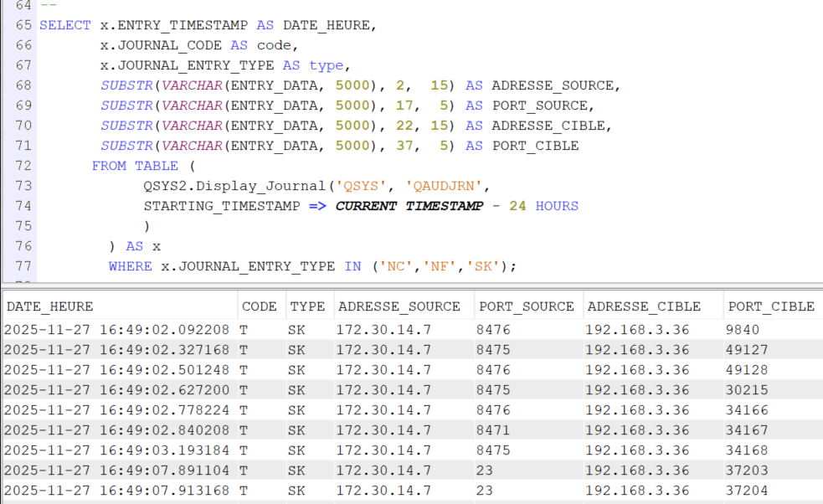
Task: Click the ADRESSE_SOURCE column header in results
Action: [399, 306]
